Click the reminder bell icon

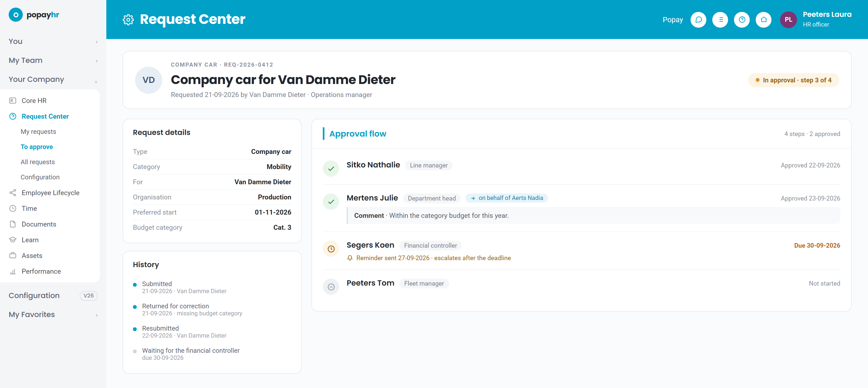click(350, 258)
